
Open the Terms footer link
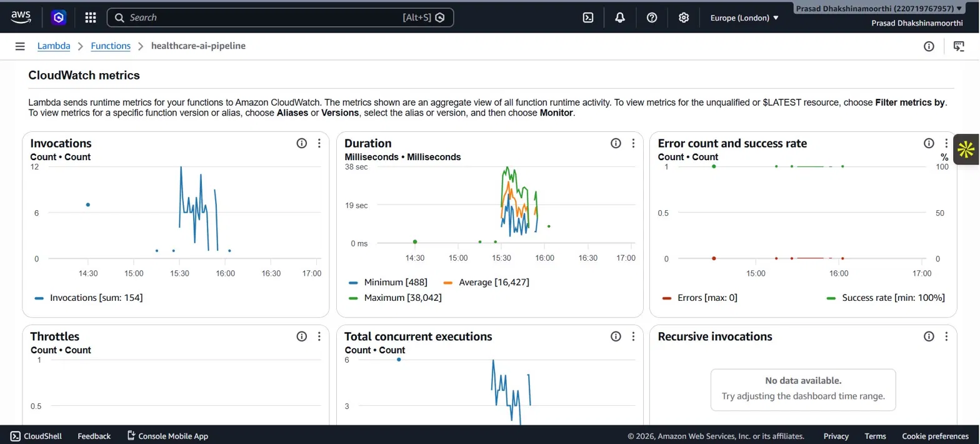coord(875,436)
